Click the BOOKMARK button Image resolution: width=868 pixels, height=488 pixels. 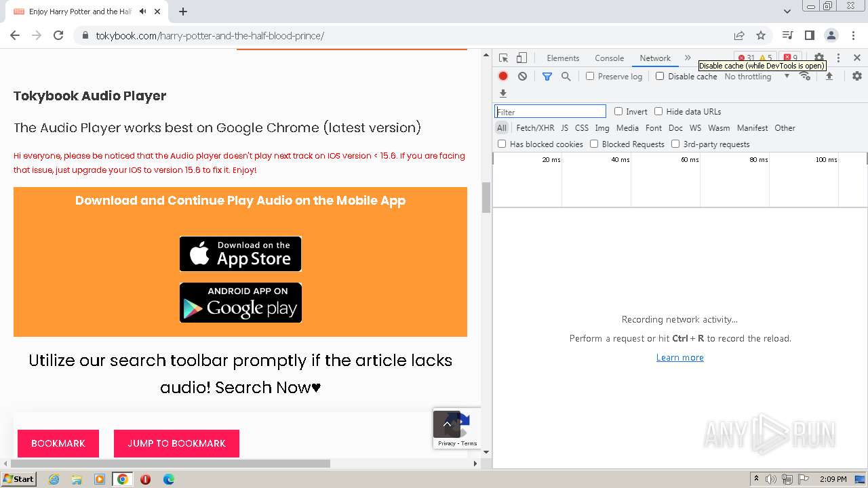coord(58,443)
